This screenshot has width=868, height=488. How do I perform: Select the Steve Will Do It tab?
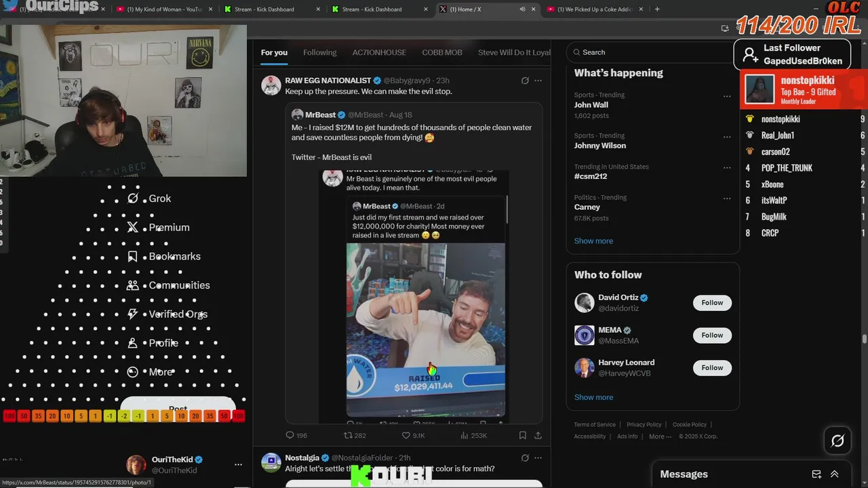[x=514, y=52]
